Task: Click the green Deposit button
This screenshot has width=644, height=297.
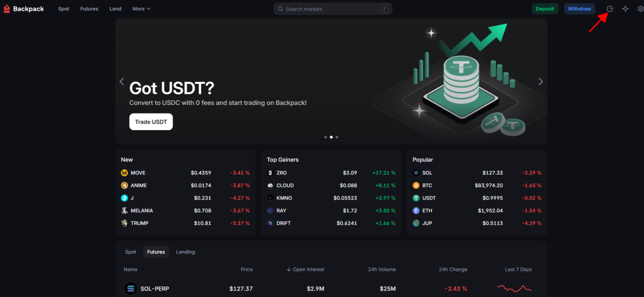Action: [x=545, y=9]
